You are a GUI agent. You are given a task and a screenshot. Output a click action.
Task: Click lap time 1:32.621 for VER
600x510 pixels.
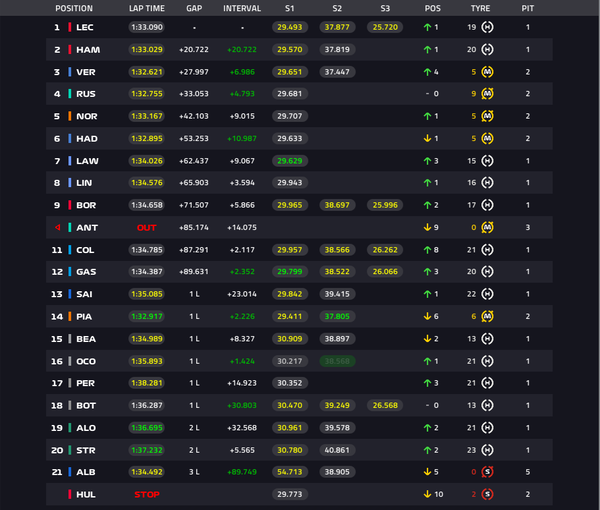(x=147, y=72)
